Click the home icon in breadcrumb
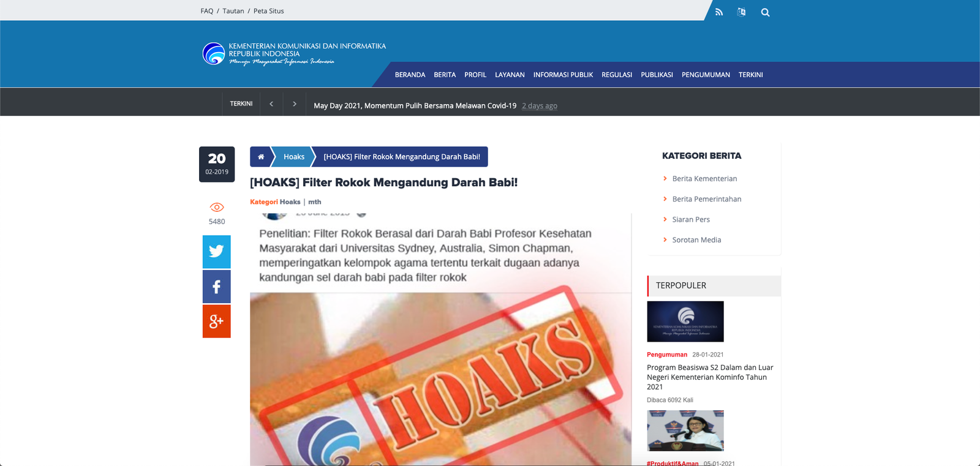This screenshot has height=466, width=980. point(261,157)
